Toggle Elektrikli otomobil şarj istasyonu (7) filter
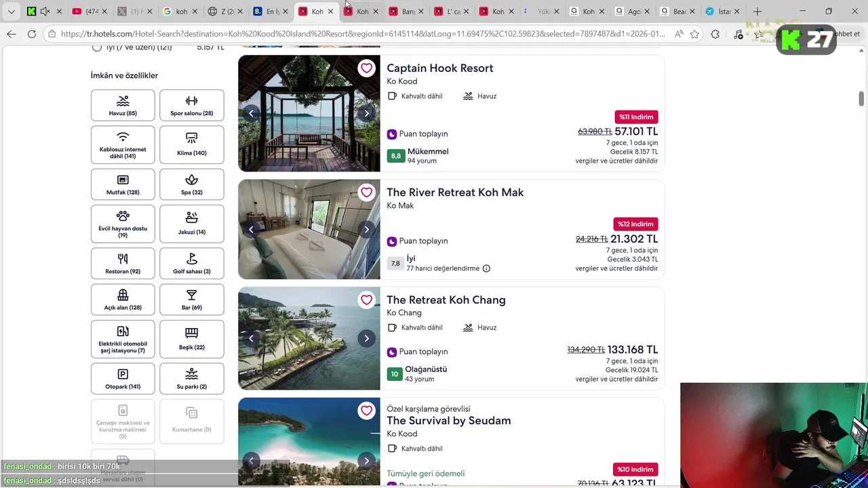868x488 pixels. (123, 339)
